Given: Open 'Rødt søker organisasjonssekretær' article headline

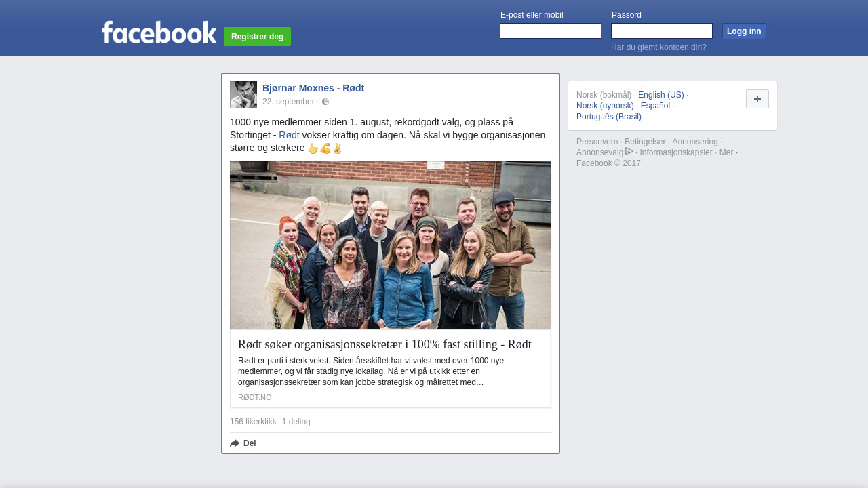Looking at the screenshot, I should (384, 344).
